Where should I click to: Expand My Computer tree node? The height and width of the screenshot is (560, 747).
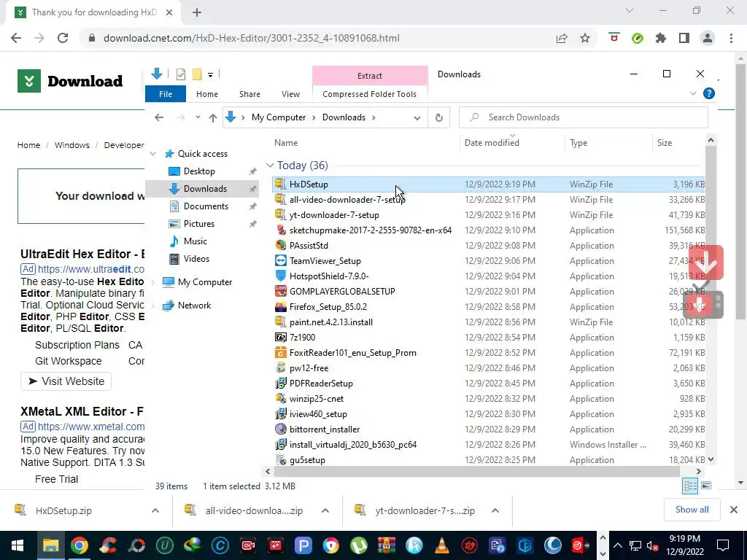pos(153,282)
